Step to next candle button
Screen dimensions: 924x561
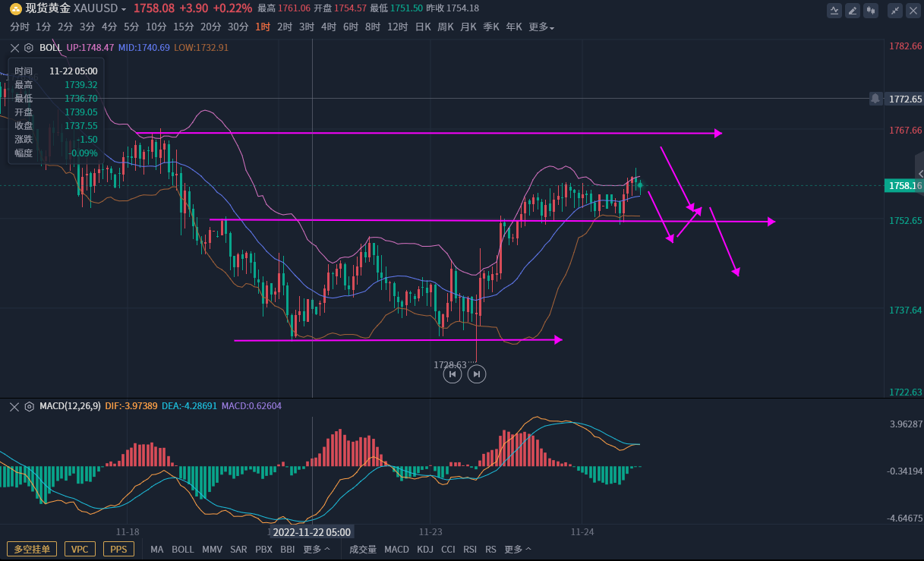pyautogui.click(x=477, y=373)
